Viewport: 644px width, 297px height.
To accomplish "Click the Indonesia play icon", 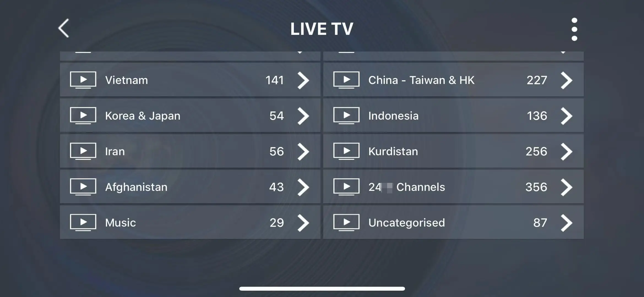I will tap(346, 115).
